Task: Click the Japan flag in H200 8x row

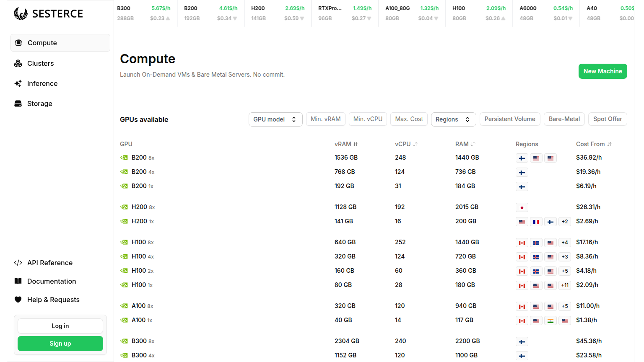Action: [x=522, y=207]
